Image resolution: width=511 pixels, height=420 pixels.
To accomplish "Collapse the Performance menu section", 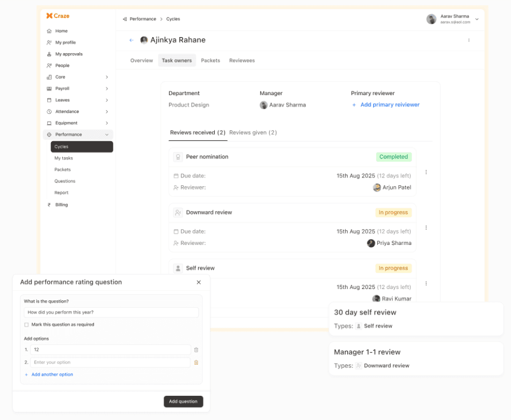I will [x=107, y=135].
